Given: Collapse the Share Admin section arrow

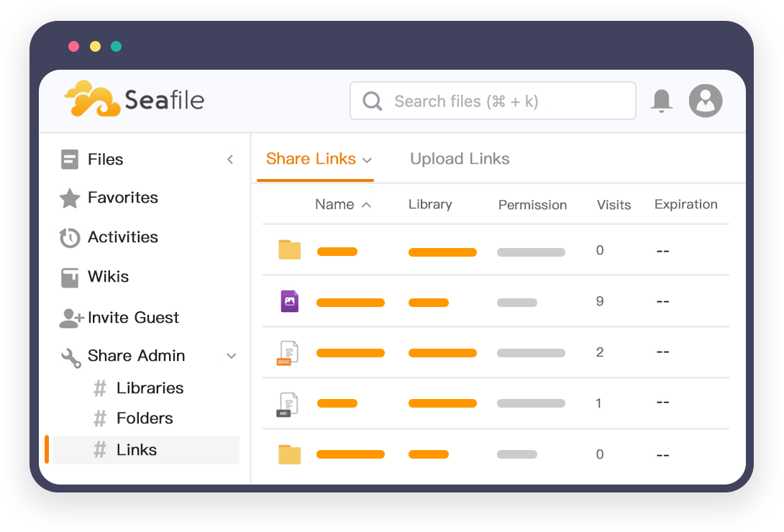Looking at the screenshot, I should (232, 356).
